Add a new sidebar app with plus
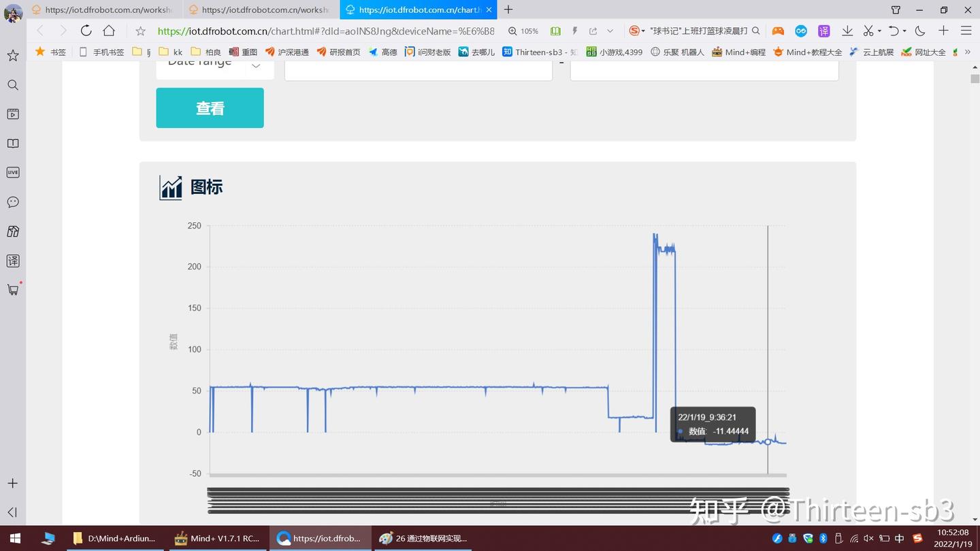The height and width of the screenshot is (551, 980). pyautogui.click(x=13, y=483)
